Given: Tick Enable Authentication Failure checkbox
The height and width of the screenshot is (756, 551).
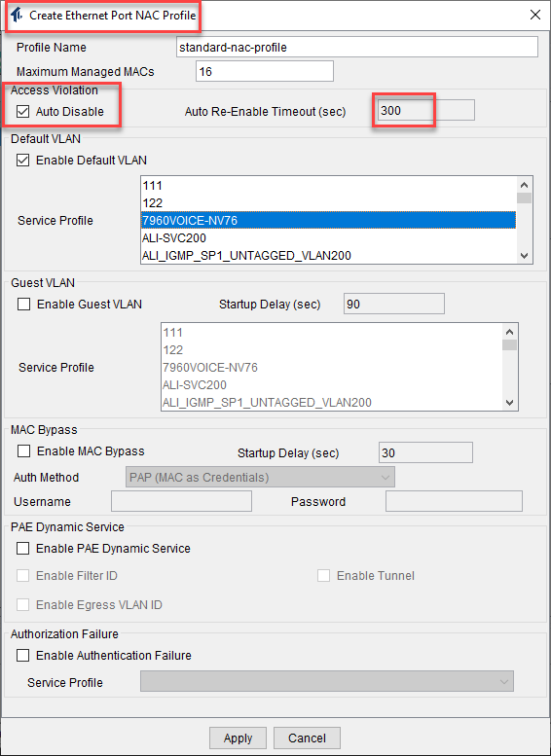Looking at the screenshot, I should 22,655.
